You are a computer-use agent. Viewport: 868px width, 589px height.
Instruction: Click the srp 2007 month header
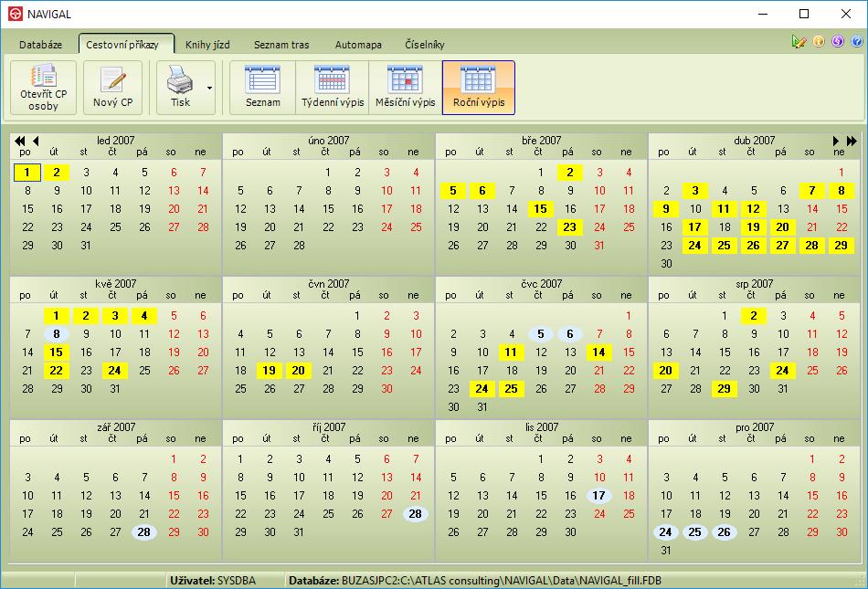[x=754, y=284]
